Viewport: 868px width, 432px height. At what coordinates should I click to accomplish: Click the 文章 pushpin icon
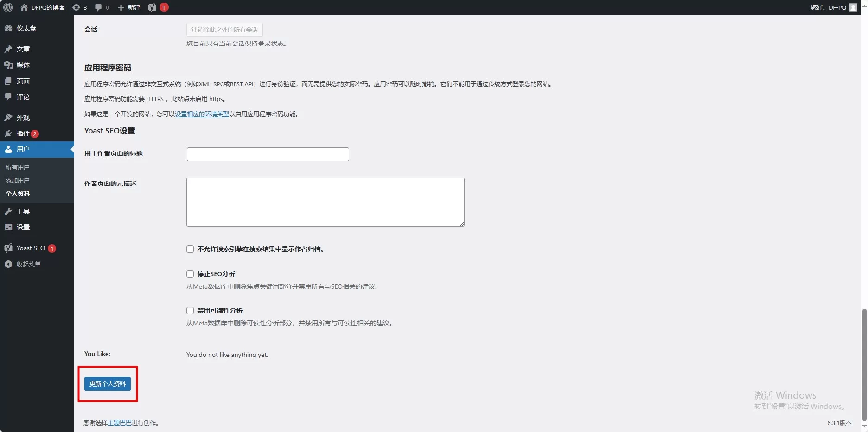click(8, 49)
